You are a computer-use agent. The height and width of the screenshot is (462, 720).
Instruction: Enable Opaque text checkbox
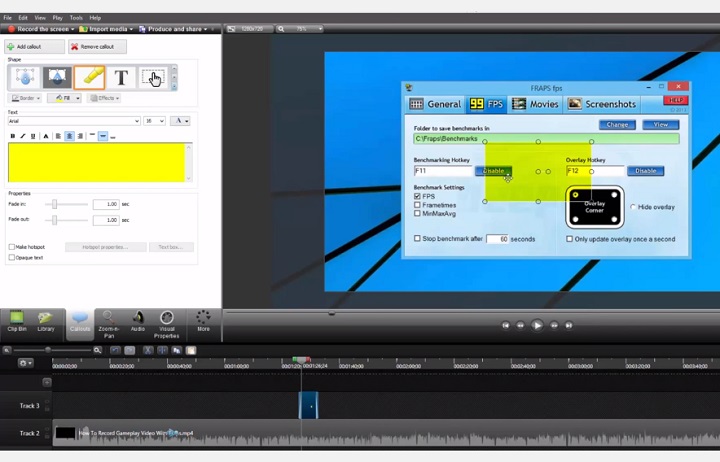point(12,258)
